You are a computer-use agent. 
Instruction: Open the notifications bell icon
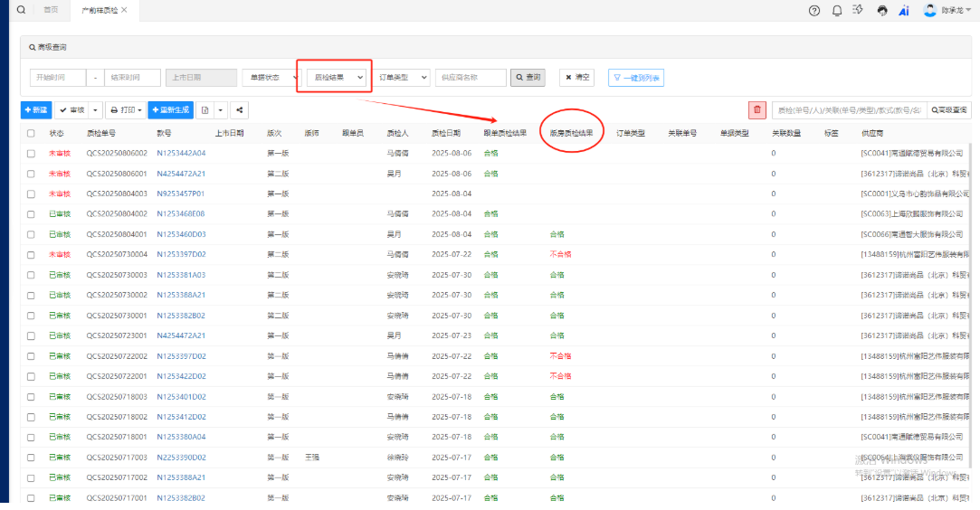click(836, 11)
